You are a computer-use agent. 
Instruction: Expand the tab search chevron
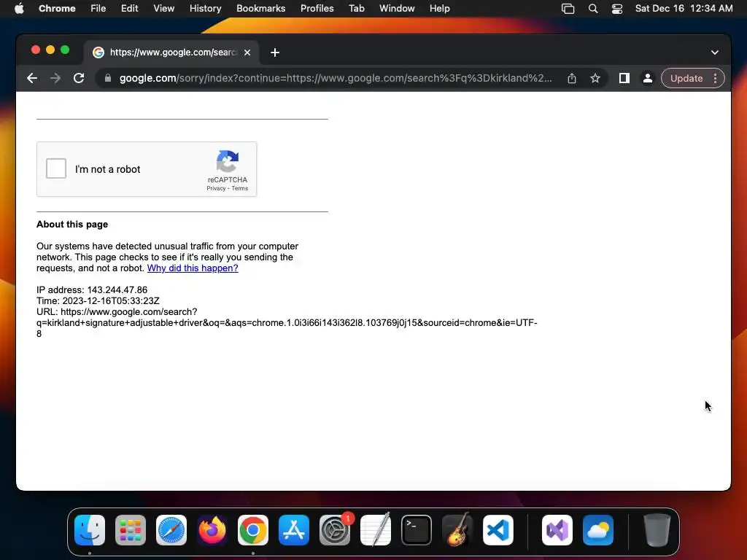(x=715, y=52)
